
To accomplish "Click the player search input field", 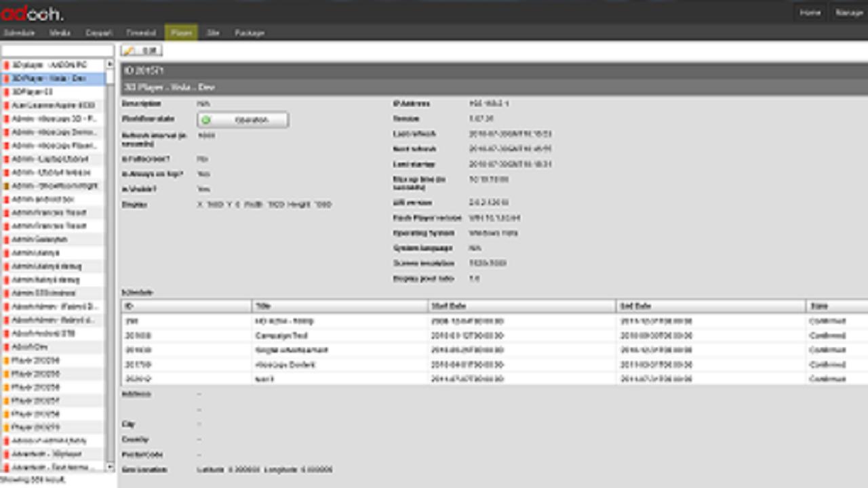I will (58, 51).
